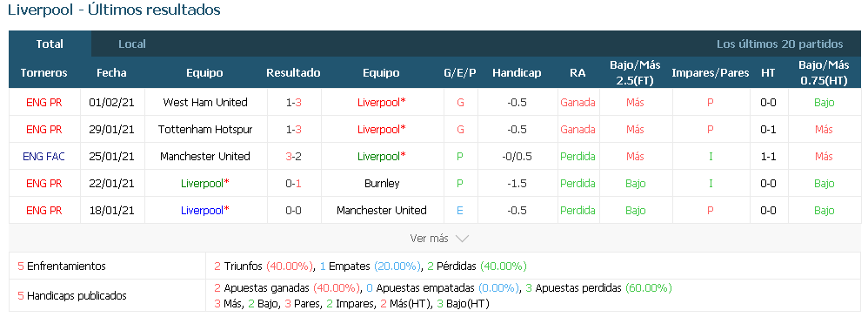This screenshot has width=868, height=317.
Task: Click the ENG PR label on the 01/02/21 row
Action: pos(43,103)
